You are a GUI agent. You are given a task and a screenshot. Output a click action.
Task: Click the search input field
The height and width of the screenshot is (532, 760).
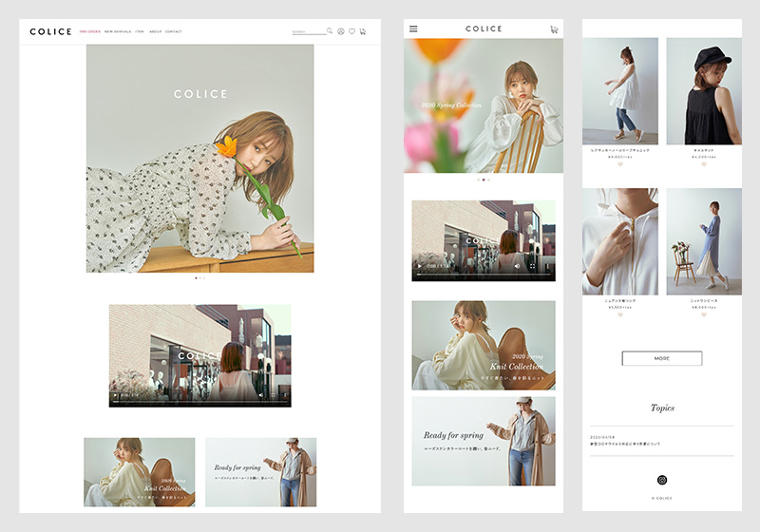(x=308, y=31)
